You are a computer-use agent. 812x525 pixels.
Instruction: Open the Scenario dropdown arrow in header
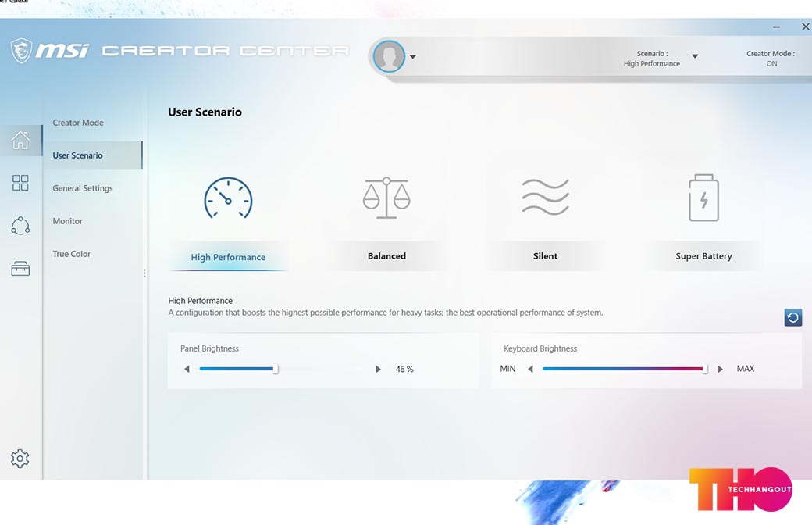coord(695,56)
